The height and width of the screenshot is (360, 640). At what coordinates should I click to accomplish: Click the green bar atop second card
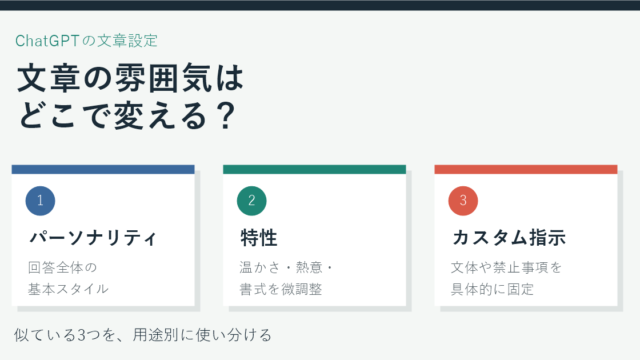[314, 169]
